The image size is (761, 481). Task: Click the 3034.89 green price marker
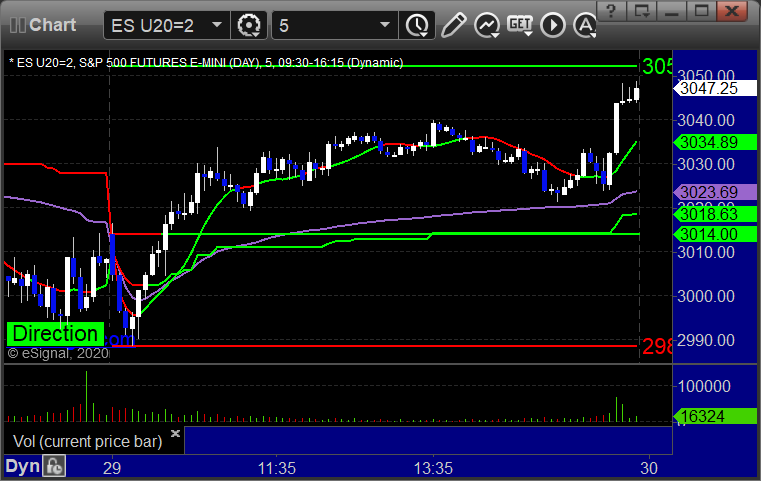click(715, 142)
